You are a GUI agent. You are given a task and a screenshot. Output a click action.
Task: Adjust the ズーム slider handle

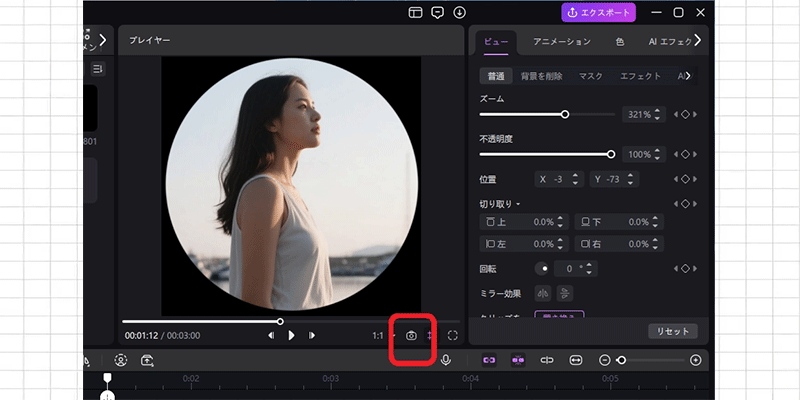565,114
